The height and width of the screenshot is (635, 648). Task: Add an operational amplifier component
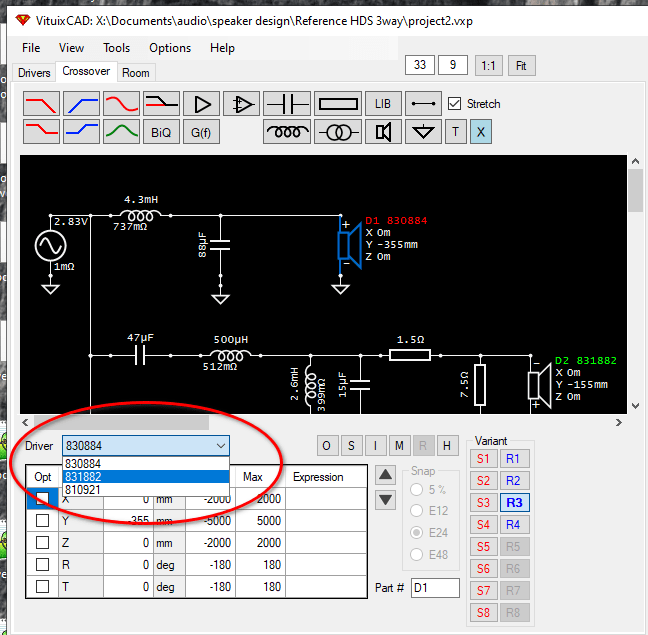tap(241, 104)
